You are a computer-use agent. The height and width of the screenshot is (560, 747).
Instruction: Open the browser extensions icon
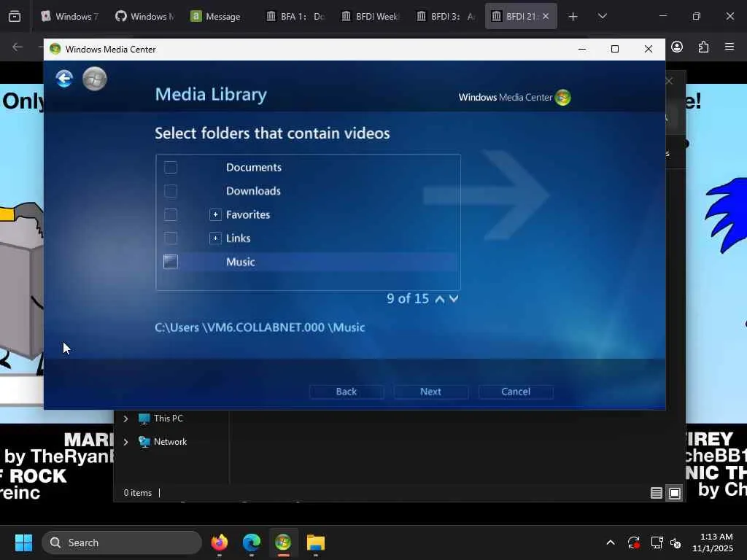click(x=704, y=47)
